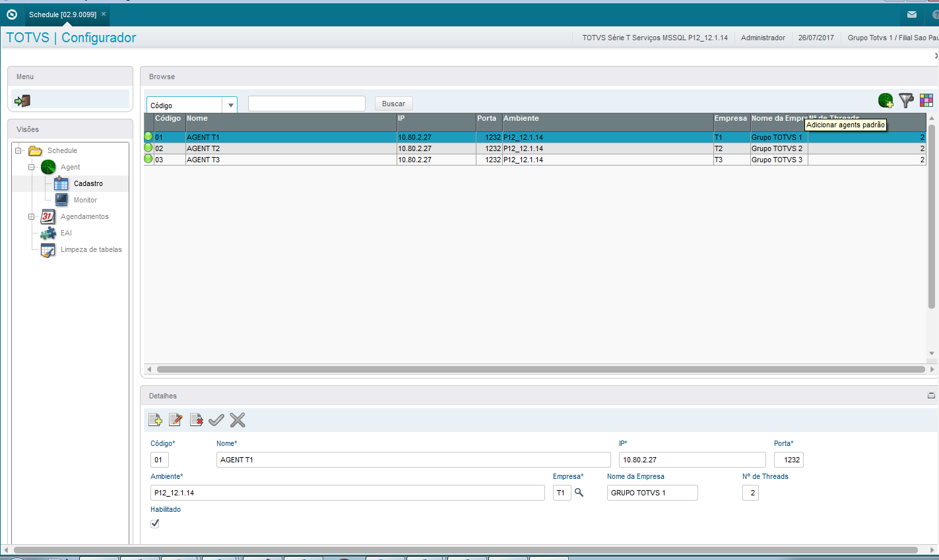Click the Ambiente field in Detalhes
This screenshot has width=939, height=560.
348,493
